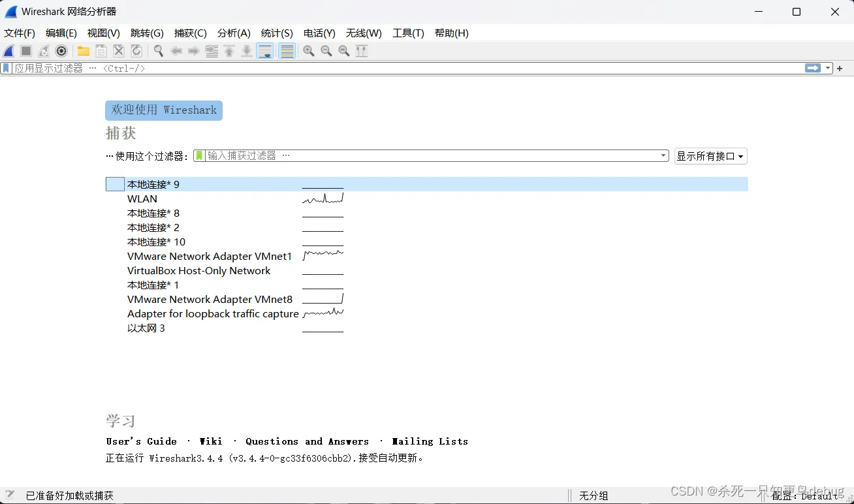Open the 视图(V) menu
Image resolution: width=854 pixels, height=504 pixels.
104,33
